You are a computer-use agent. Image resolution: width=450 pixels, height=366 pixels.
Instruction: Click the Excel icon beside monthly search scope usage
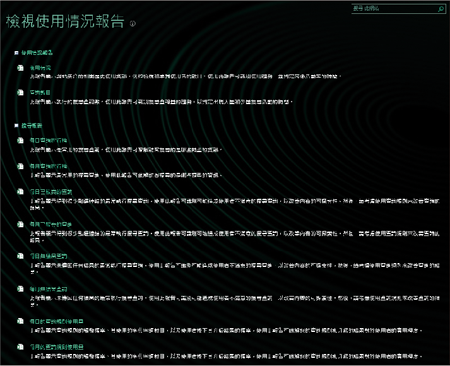pos(20,347)
